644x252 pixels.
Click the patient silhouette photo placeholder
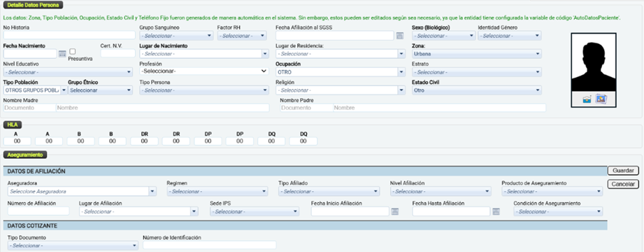tap(594, 62)
